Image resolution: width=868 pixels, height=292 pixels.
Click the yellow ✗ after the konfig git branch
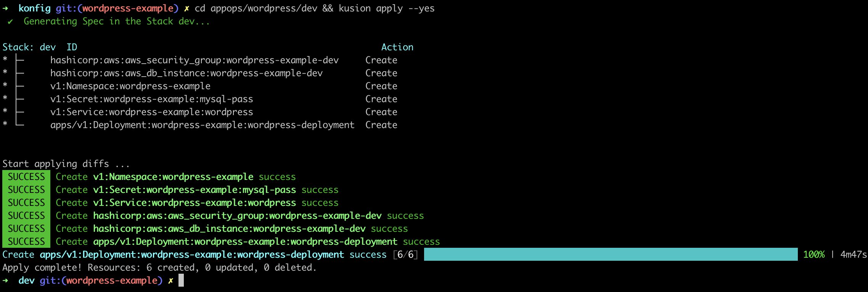[186, 8]
